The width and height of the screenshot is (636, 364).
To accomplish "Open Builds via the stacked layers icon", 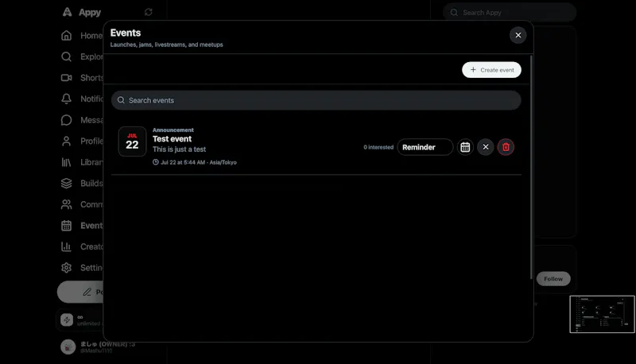I will pyautogui.click(x=67, y=184).
